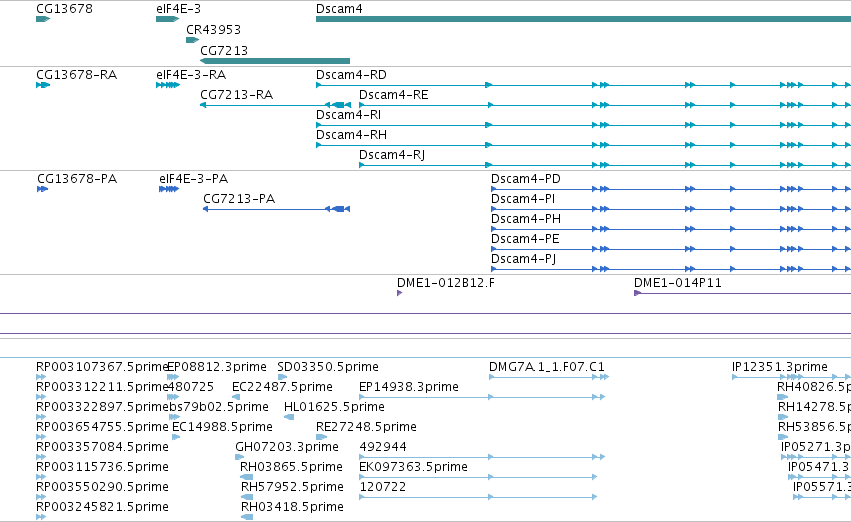Screen dimensions: 851x522
Task: Select the RP003654755.5prime EST
Action: click(x=41, y=437)
